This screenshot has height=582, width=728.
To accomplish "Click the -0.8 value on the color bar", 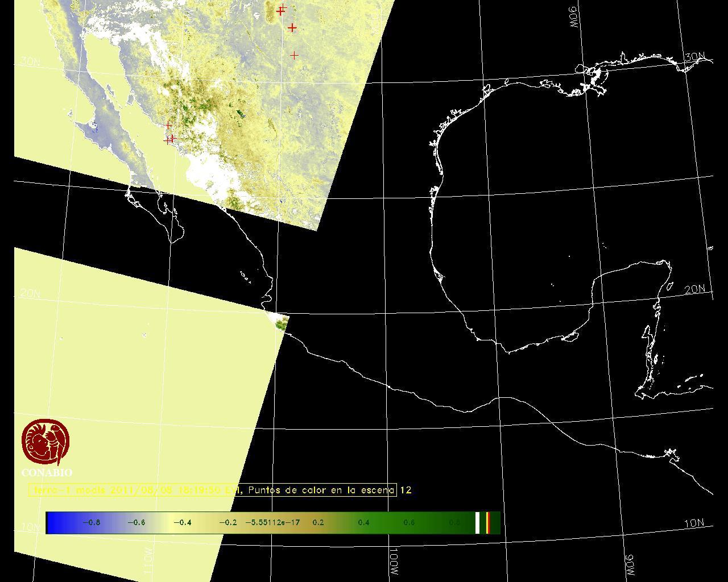I will pos(91,522).
